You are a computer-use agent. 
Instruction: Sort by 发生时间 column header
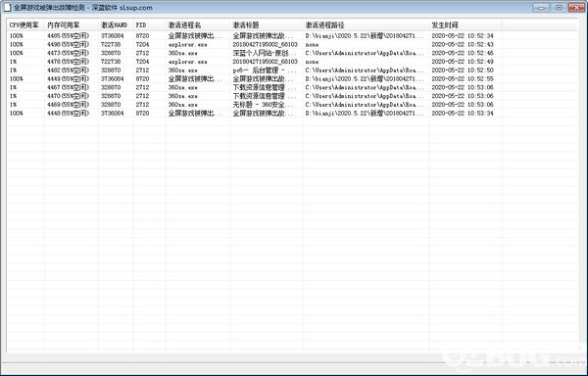(x=465, y=25)
